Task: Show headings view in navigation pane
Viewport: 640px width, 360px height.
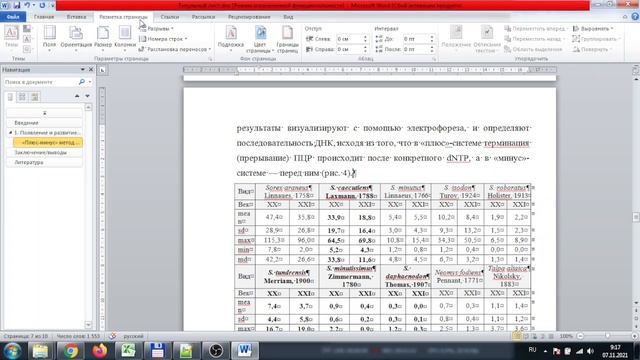Action: [x=10, y=97]
